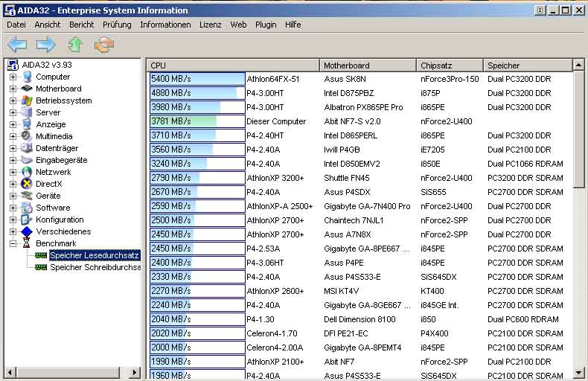Open the Ansicht menu
The image size is (588, 381).
pyautogui.click(x=47, y=25)
